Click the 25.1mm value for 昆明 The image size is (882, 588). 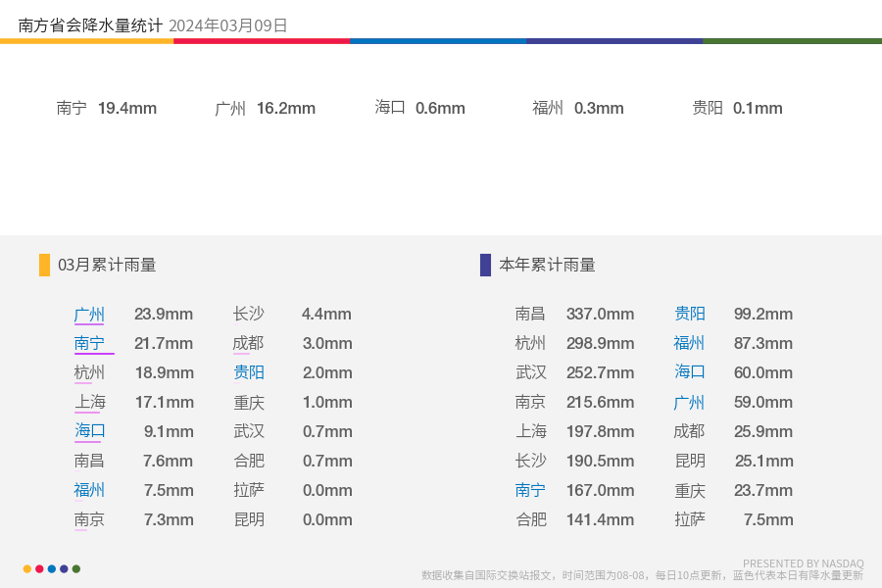[763, 461]
